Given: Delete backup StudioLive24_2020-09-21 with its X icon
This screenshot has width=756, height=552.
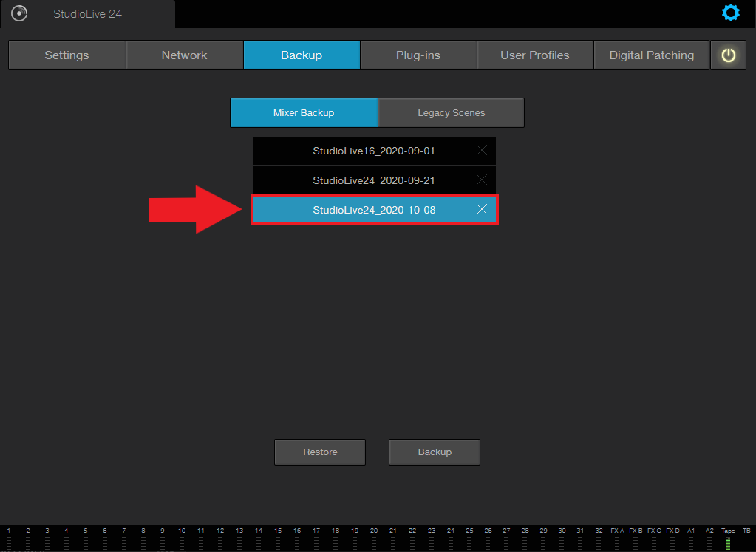Looking at the screenshot, I should pyautogui.click(x=481, y=180).
